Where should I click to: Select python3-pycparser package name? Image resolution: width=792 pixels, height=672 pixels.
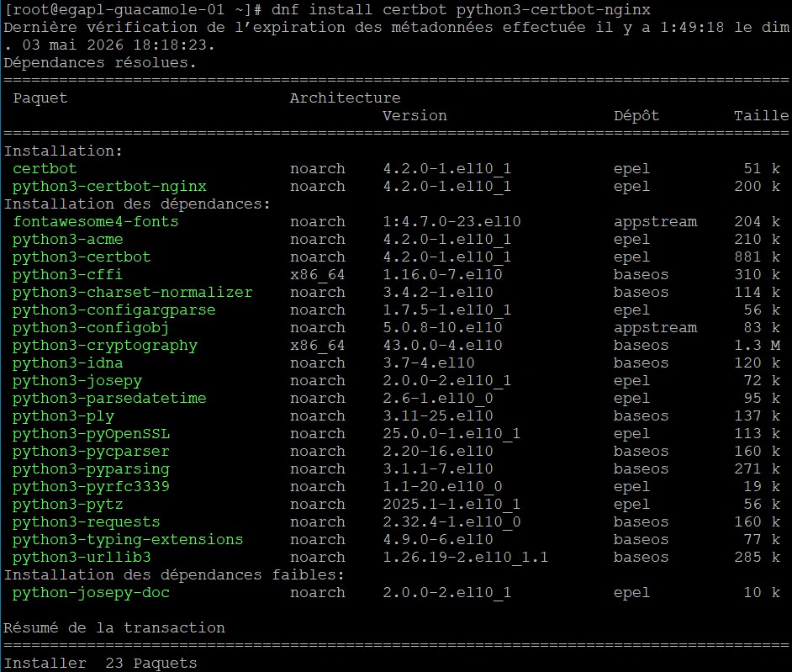point(91,452)
